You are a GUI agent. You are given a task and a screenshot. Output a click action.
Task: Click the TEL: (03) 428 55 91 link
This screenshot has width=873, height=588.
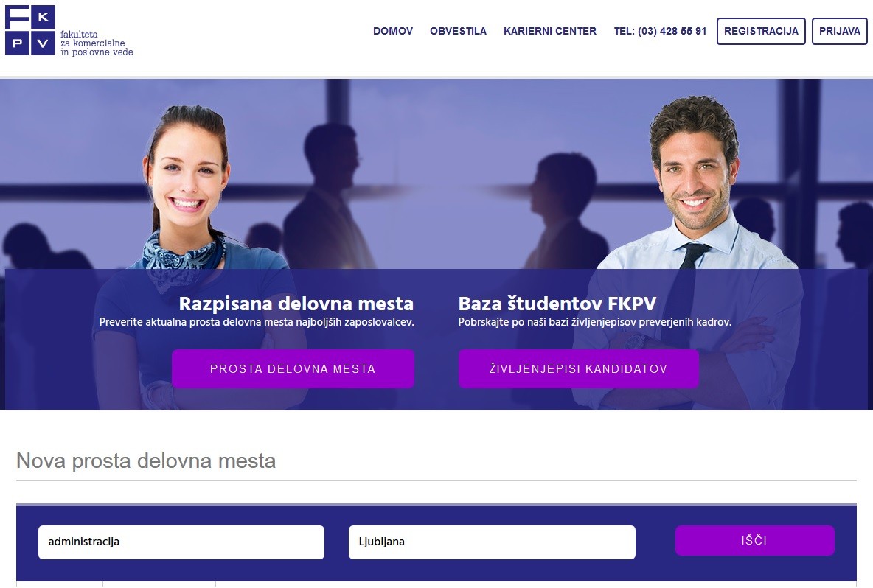point(661,31)
